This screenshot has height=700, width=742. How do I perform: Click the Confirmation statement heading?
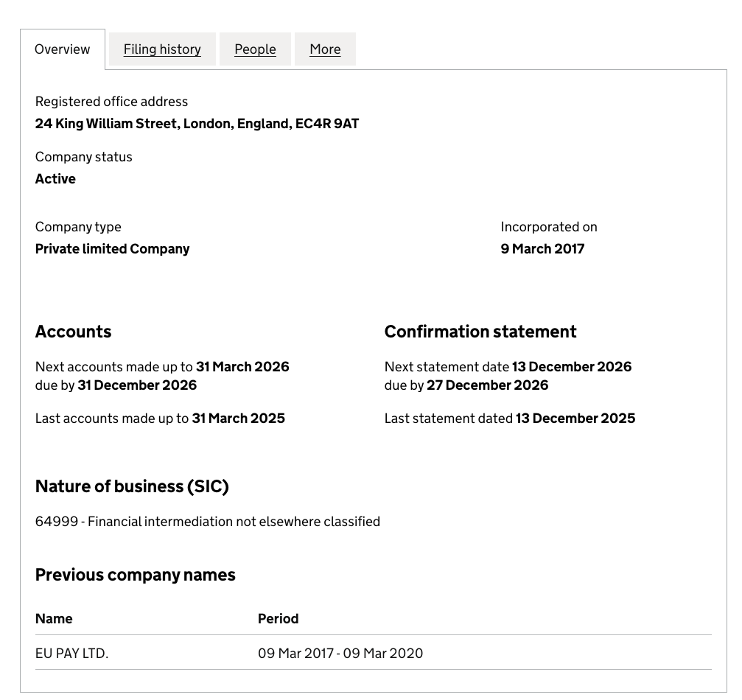[x=480, y=332]
